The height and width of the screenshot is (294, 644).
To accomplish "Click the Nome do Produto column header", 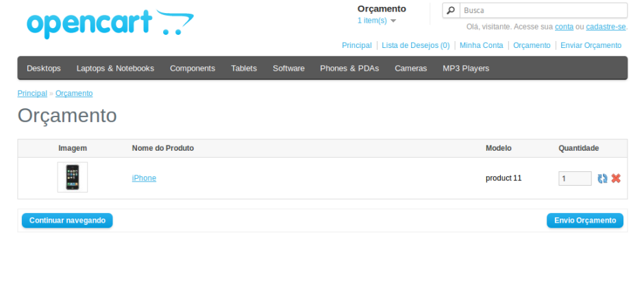I will click(x=162, y=148).
